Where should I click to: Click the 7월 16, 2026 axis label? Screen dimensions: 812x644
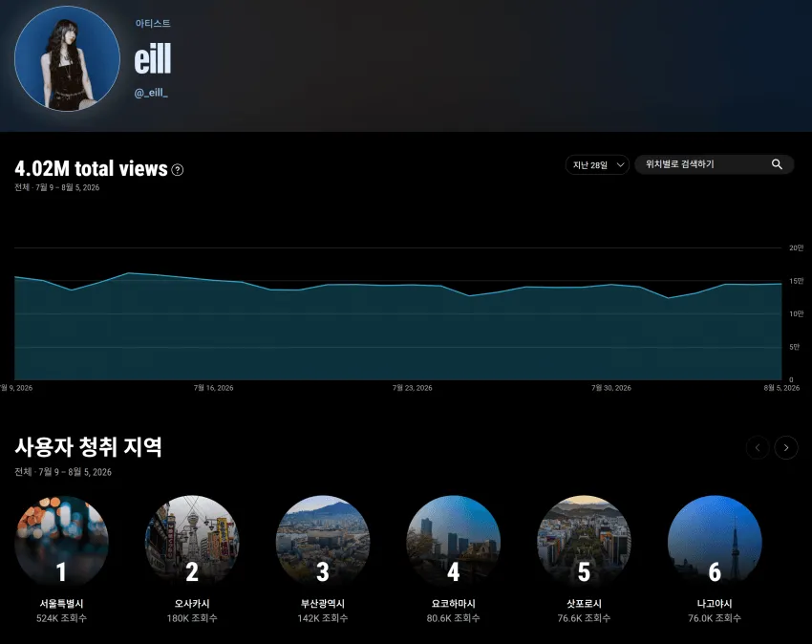pyautogui.click(x=213, y=388)
